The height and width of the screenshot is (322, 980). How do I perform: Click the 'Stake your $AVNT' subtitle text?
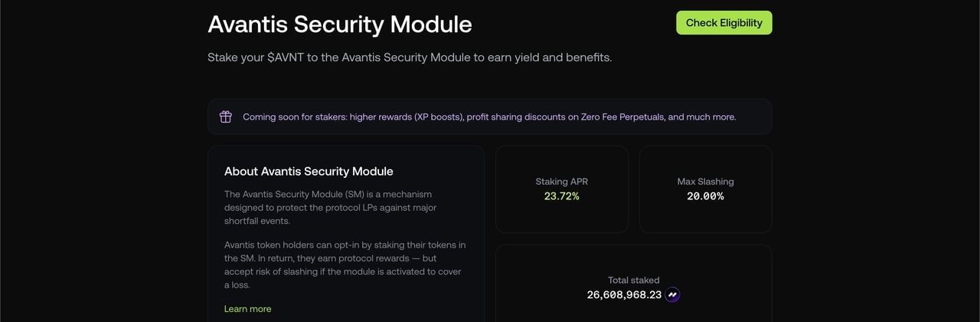[410, 58]
